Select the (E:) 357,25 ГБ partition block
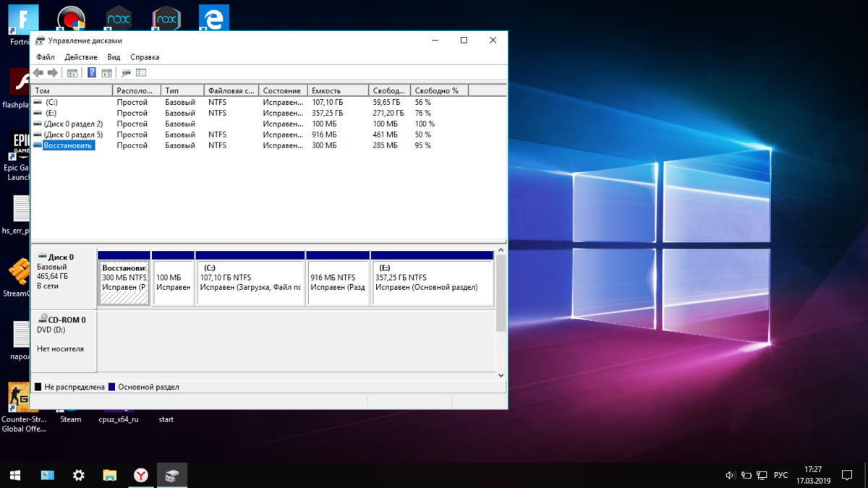Viewport: 868px width, 488px height. pyautogui.click(x=432, y=283)
